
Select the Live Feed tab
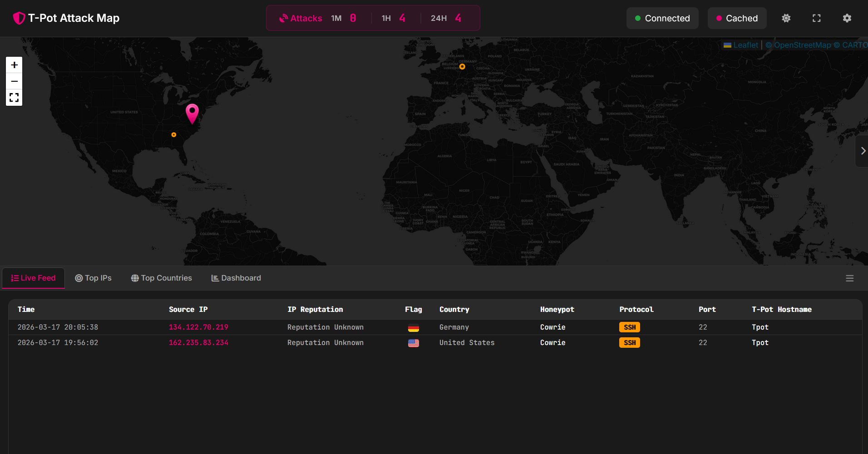(33, 278)
